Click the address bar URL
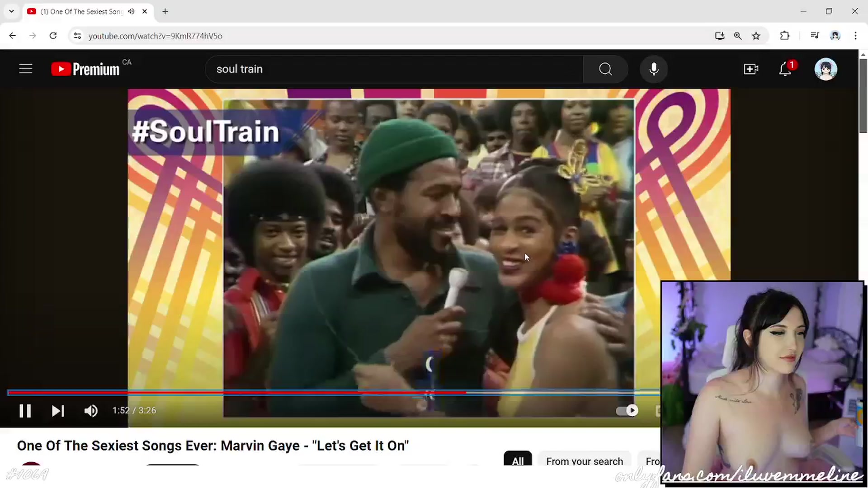This screenshot has width=868, height=488. pyautogui.click(x=156, y=36)
